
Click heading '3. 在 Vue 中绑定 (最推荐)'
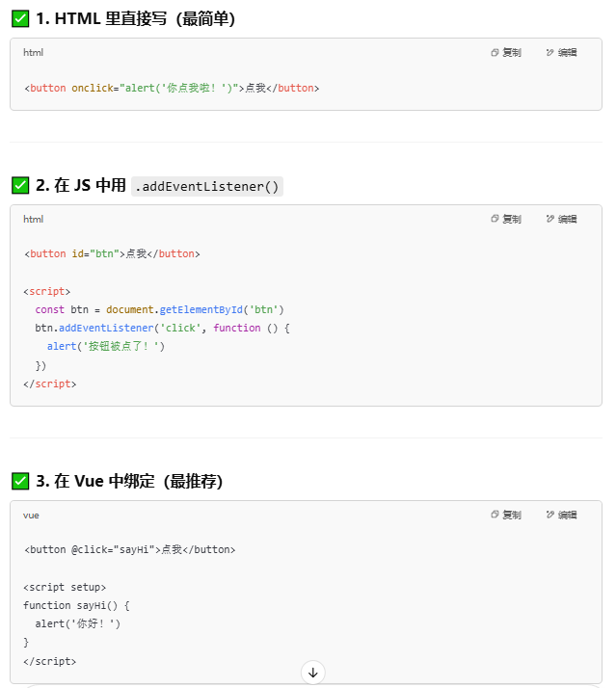tap(129, 481)
